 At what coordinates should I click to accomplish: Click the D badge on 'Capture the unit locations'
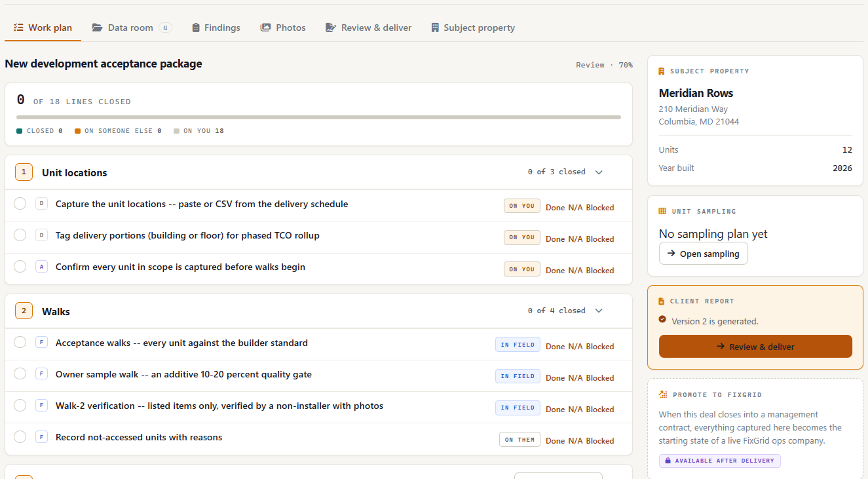(x=41, y=204)
